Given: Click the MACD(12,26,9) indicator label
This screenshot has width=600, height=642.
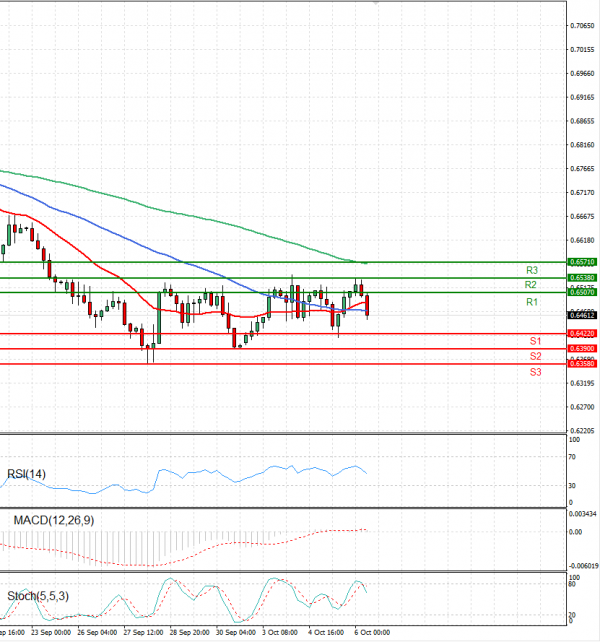Looking at the screenshot, I should [x=54, y=520].
